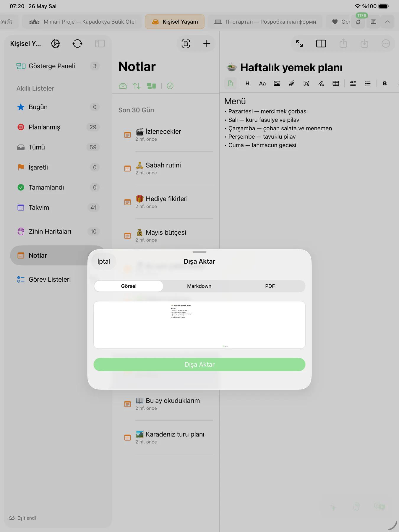Expand note to full screen arrows icon

click(x=299, y=44)
